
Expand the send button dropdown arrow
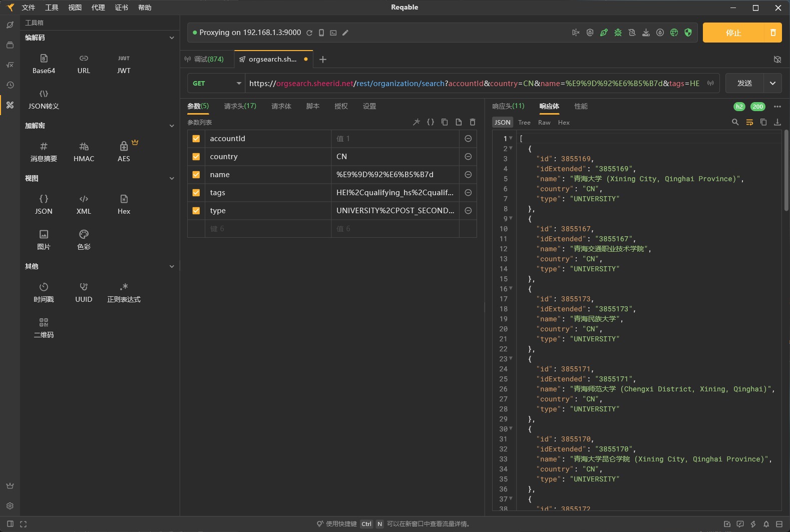point(772,84)
